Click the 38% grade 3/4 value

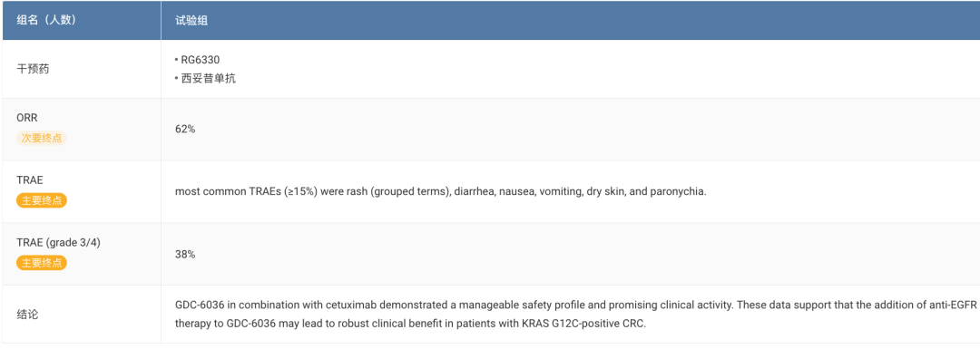[186, 254]
